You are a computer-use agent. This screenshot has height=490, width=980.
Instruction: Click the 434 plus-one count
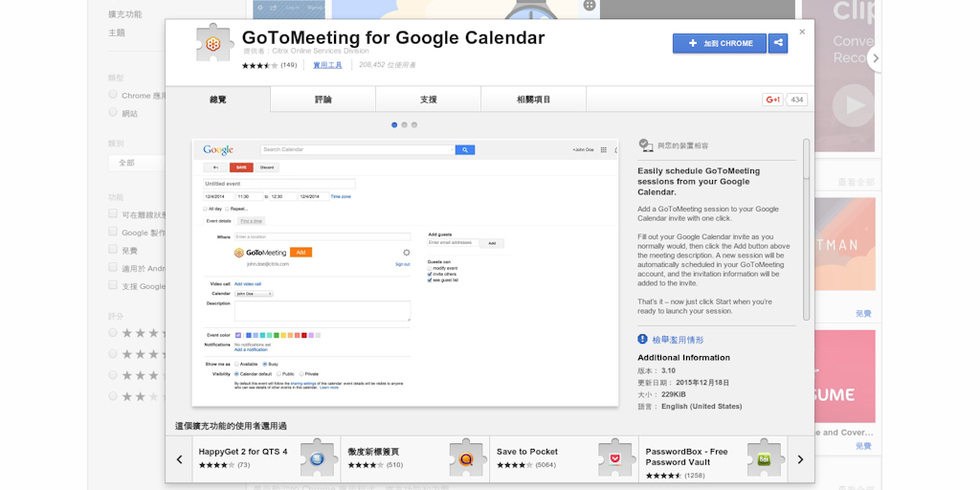point(796,100)
